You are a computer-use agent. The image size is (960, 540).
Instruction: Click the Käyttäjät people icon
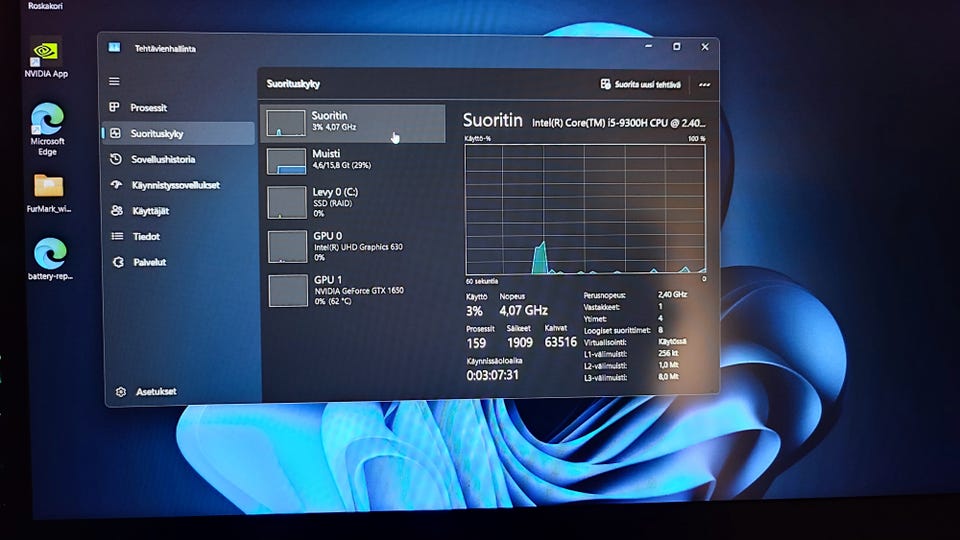(x=117, y=211)
